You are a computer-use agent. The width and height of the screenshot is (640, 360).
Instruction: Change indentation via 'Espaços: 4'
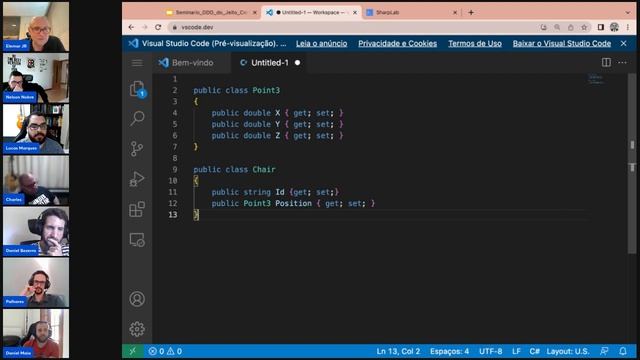(449, 351)
